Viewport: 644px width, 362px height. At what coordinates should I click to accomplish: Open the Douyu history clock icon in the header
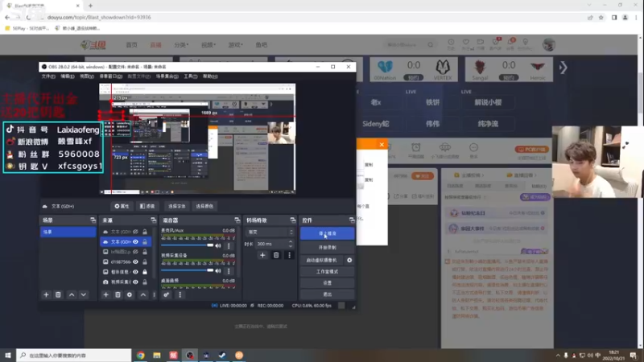pos(451,44)
